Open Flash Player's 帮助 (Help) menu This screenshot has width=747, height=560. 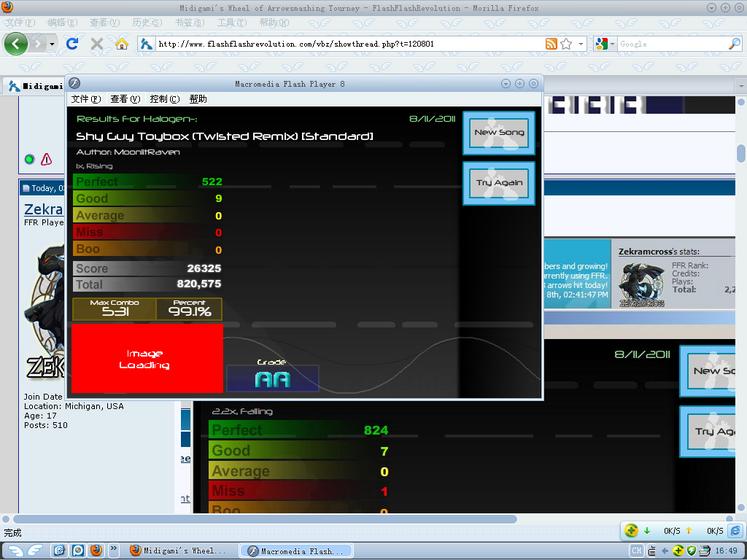[198, 99]
